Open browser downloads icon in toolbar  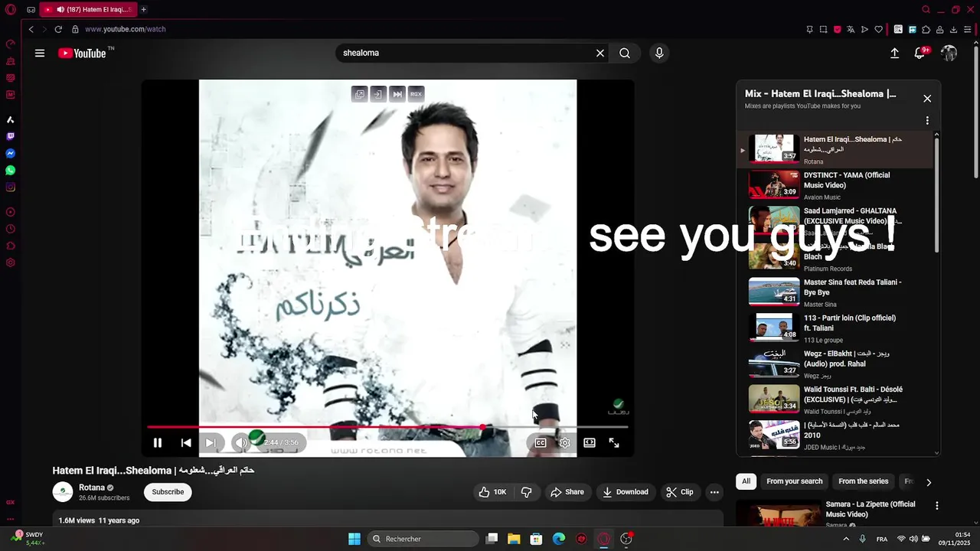[953, 29]
